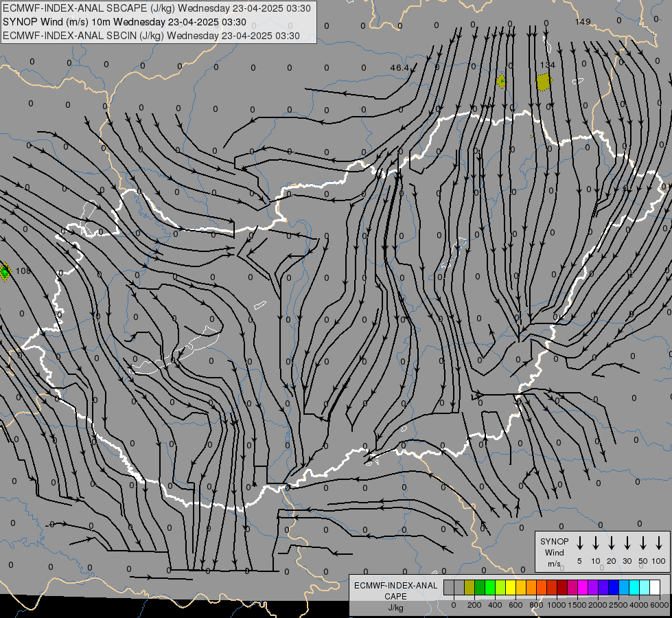Viewport: 672px width, 618px height.
Task: Pick the white swatch at CAPE bar end
Action: coord(656,587)
